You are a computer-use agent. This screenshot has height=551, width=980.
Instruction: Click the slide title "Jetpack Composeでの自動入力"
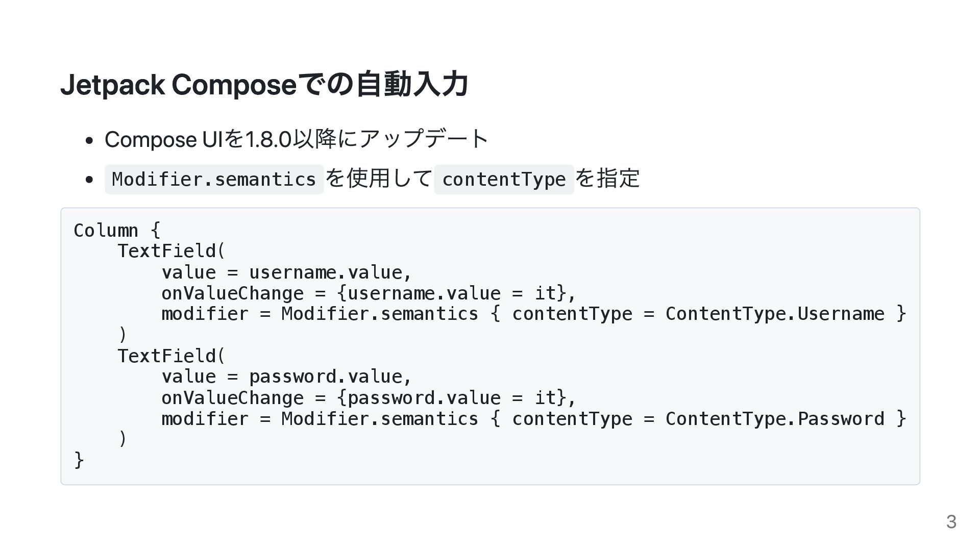point(264,85)
